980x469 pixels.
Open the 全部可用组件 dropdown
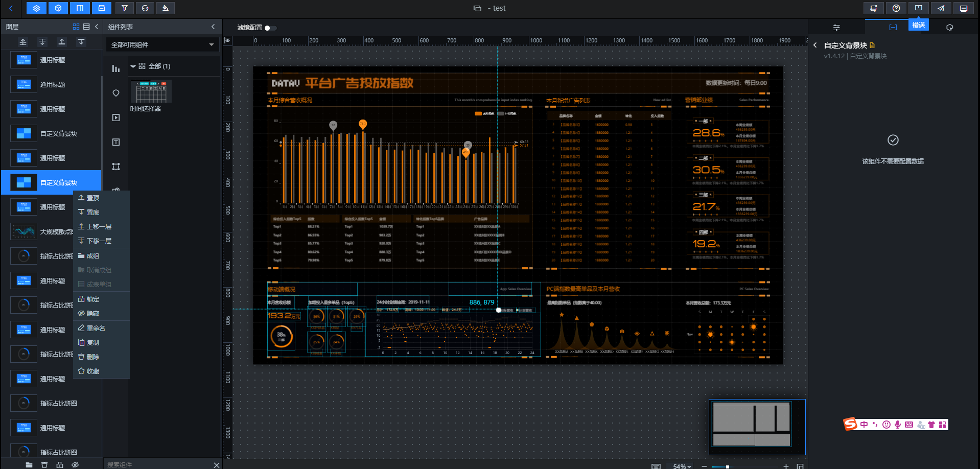162,45
